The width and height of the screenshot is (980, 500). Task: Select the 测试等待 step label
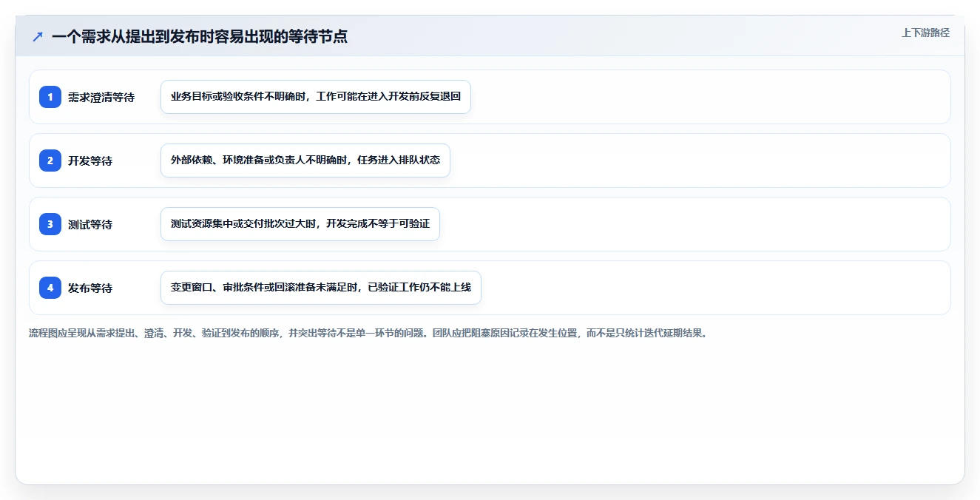coord(90,224)
